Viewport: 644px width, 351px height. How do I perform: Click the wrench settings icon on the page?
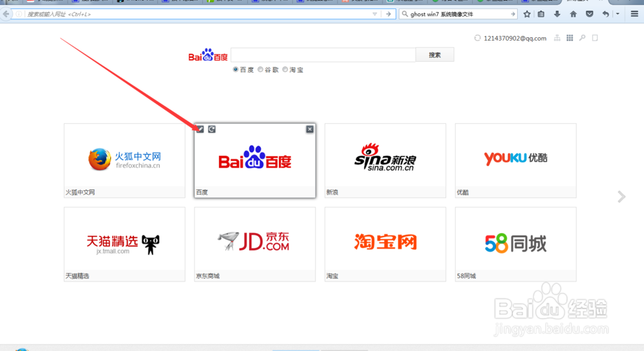coord(582,38)
